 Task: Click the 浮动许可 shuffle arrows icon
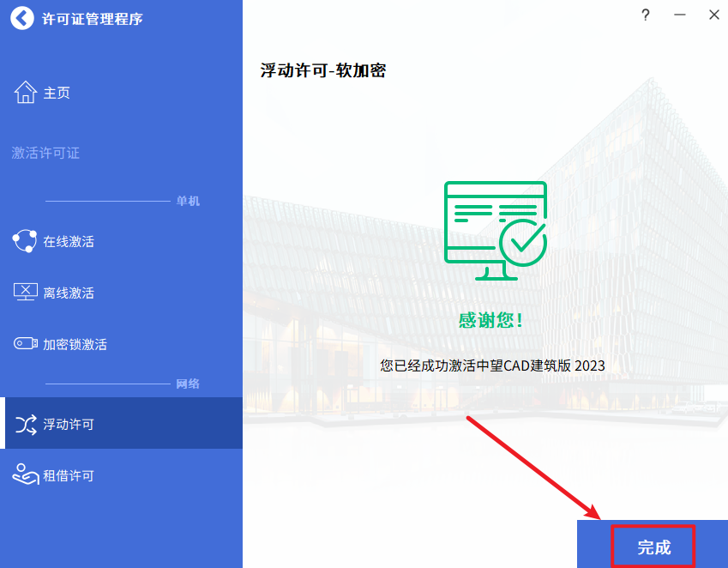pyautogui.click(x=26, y=424)
